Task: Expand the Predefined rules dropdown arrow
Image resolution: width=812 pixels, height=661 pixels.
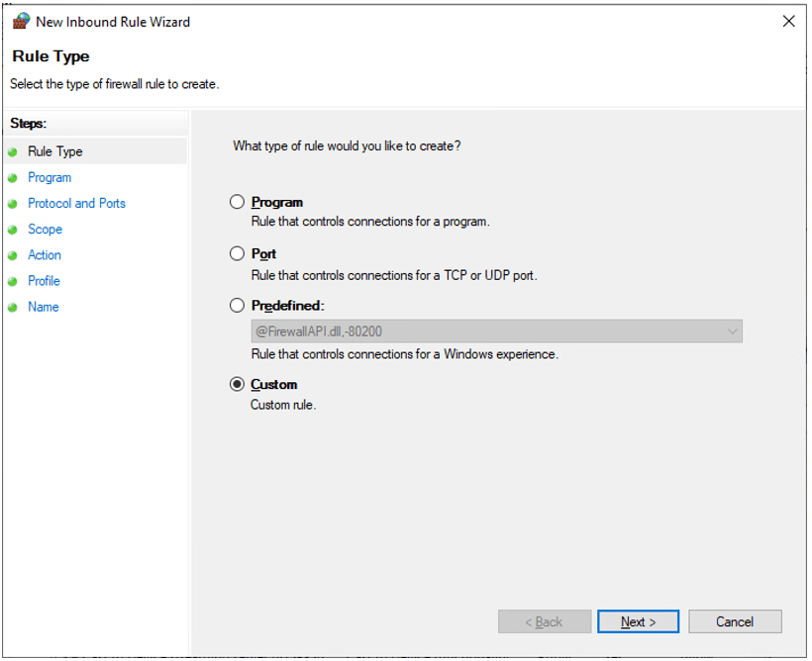Action: click(732, 331)
